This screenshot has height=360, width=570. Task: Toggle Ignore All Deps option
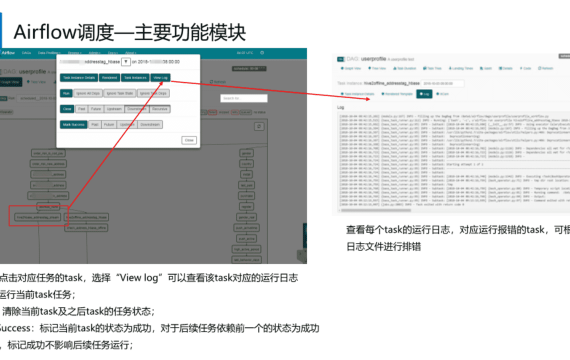point(88,93)
